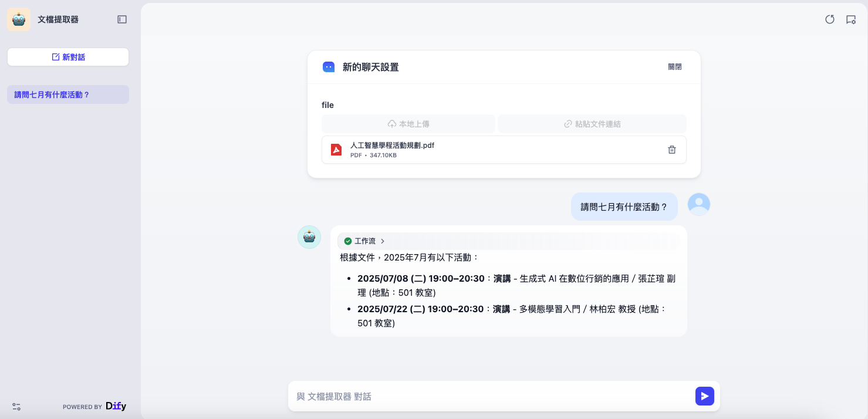Image resolution: width=868 pixels, height=419 pixels.
Task: Click the 文檔提取器 robot app icon
Action: click(19, 19)
